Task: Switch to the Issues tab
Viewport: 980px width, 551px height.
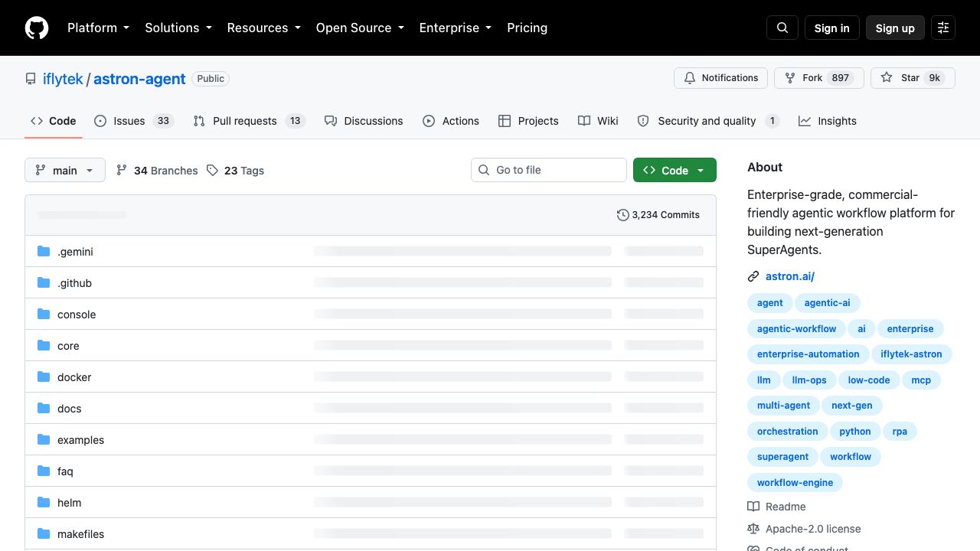Action: [x=134, y=121]
